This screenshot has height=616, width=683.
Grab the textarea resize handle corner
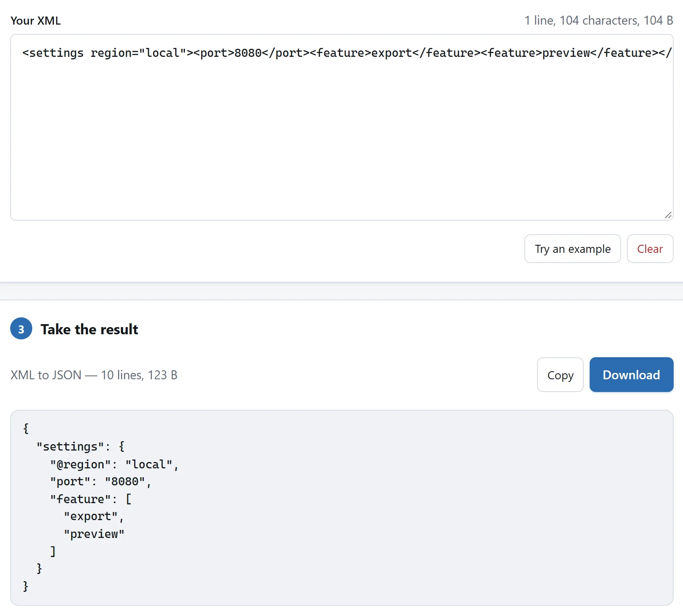click(668, 215)
